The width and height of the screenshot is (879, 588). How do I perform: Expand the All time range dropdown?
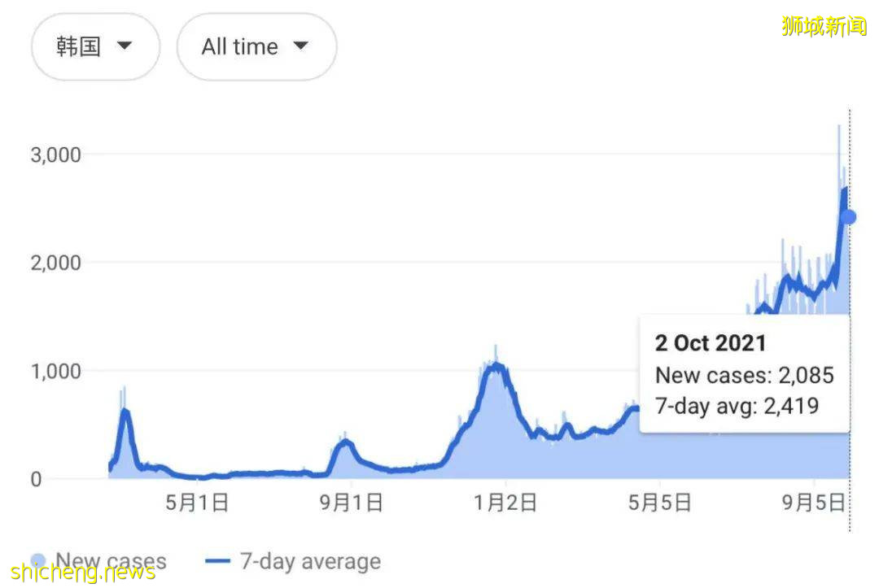coord(256,46)
